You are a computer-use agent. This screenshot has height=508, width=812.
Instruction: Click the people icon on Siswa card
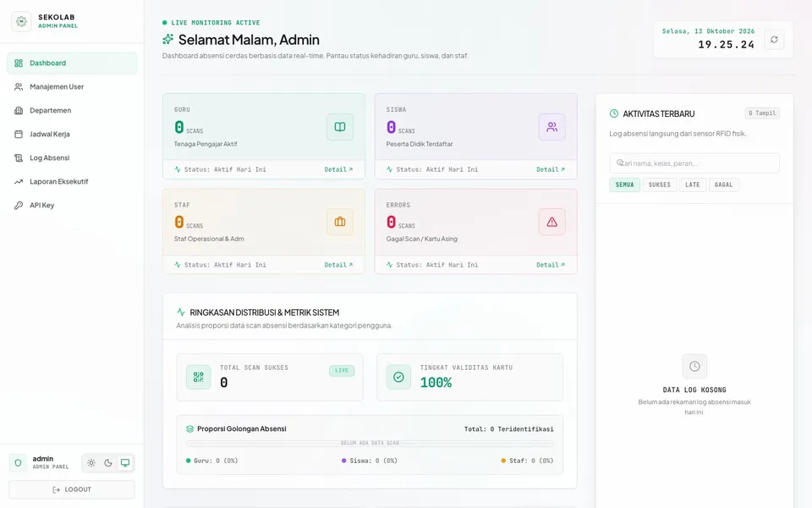point(552,127)
